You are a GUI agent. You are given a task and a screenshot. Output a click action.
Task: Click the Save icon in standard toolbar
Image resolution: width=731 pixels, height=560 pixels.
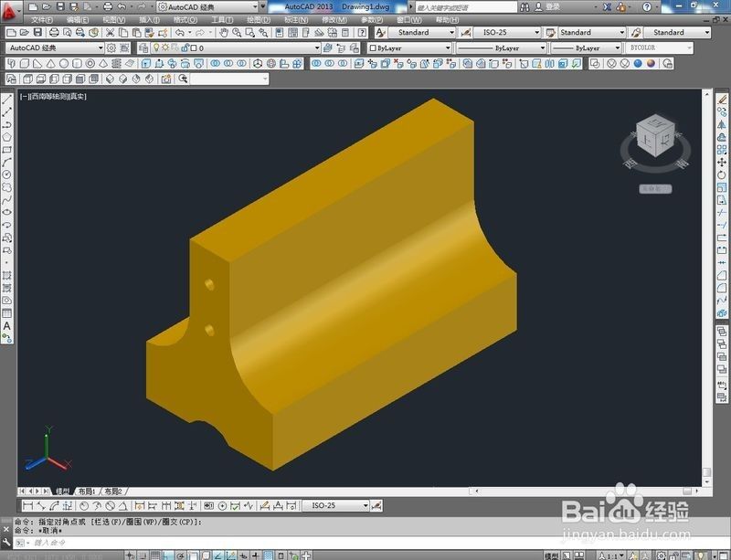tap(37, 32)
